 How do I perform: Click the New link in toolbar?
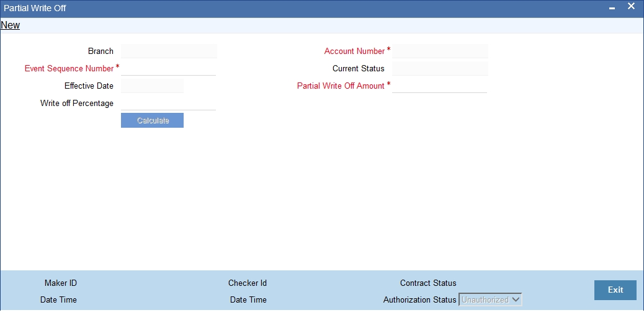(11, 25)
